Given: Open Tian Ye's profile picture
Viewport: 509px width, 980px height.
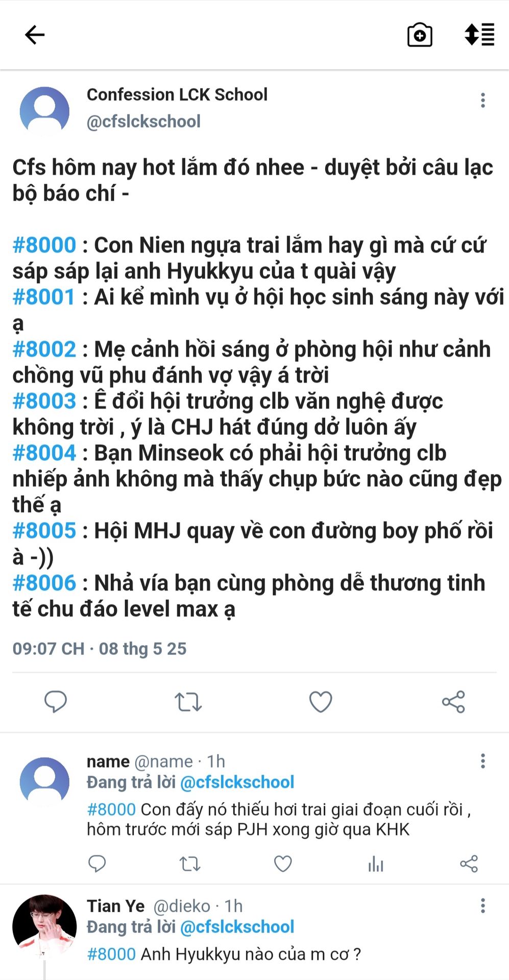Looking at the screenshot, I should pos(44,926).
